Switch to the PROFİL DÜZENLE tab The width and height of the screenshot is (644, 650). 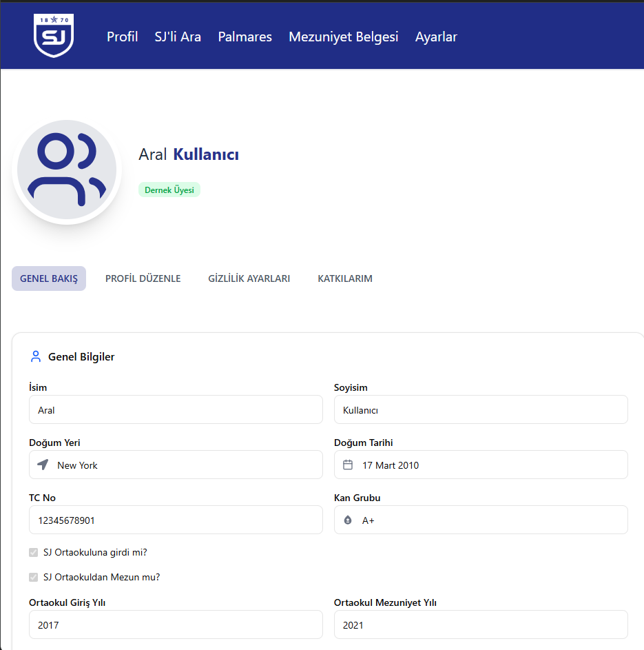143,278
